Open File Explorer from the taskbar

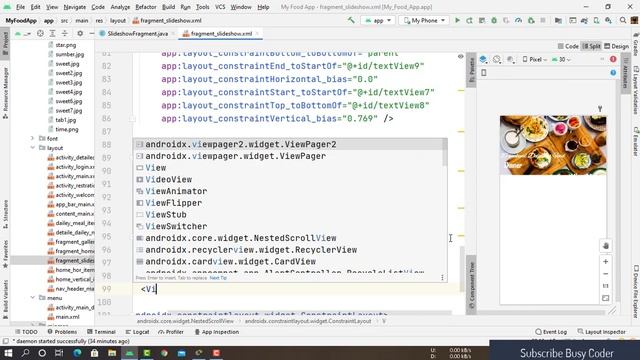[112, 353]
